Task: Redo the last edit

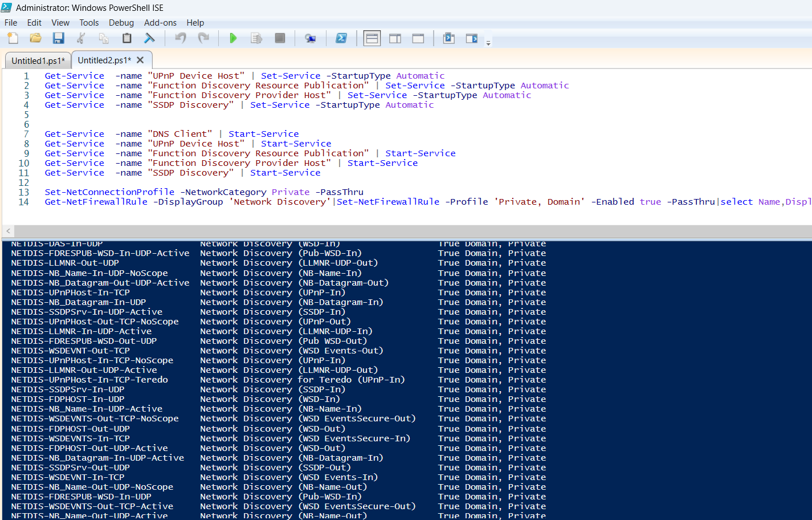Action: tap(203, 38)
